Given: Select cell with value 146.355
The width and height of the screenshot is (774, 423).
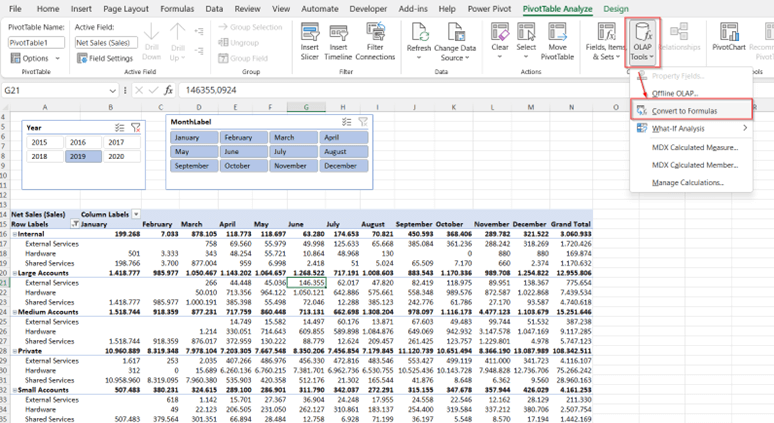Looking at the screenshot, I should (x=306, y=283).
